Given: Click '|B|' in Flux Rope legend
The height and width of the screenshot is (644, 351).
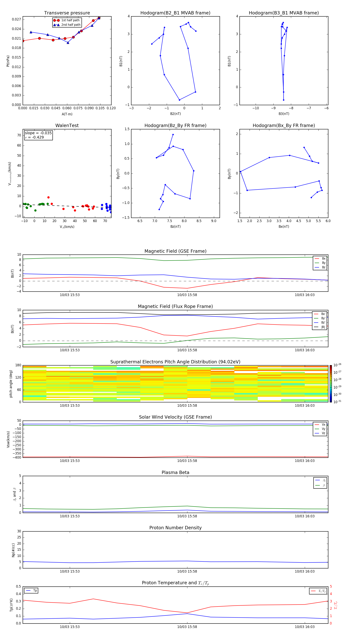Looking at the screenshot, I should pos(323,327).
